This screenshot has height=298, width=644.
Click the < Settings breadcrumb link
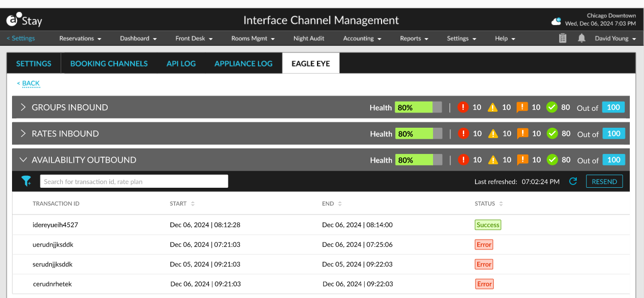point(21,39)
